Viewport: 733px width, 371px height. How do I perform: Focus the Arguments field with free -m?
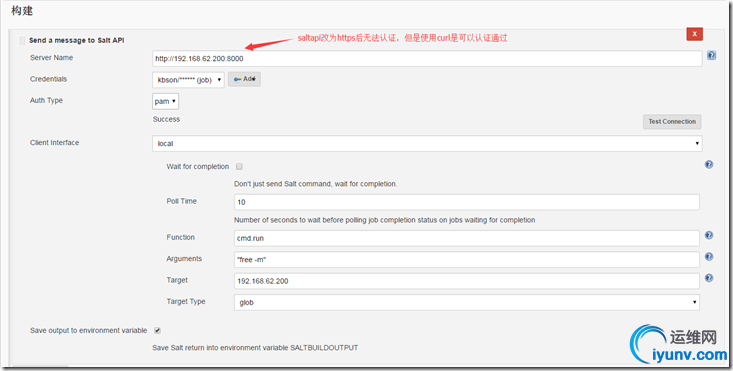467,259
